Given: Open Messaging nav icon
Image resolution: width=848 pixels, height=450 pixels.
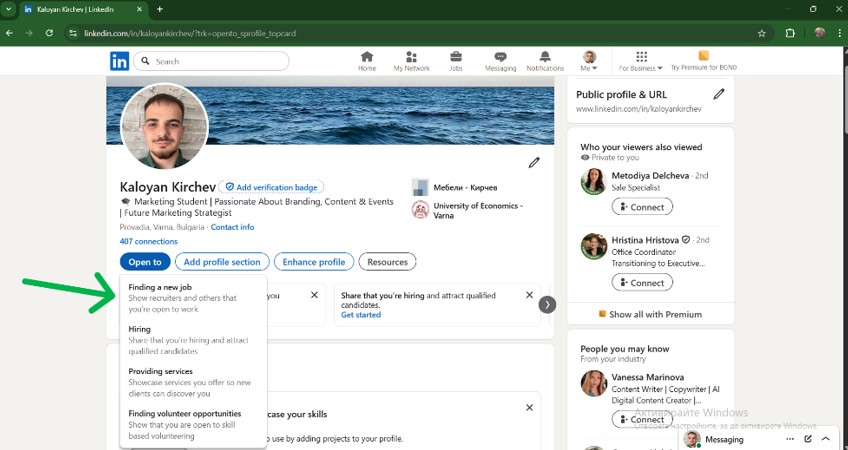Looking at the screenshot, I should 500,61.
